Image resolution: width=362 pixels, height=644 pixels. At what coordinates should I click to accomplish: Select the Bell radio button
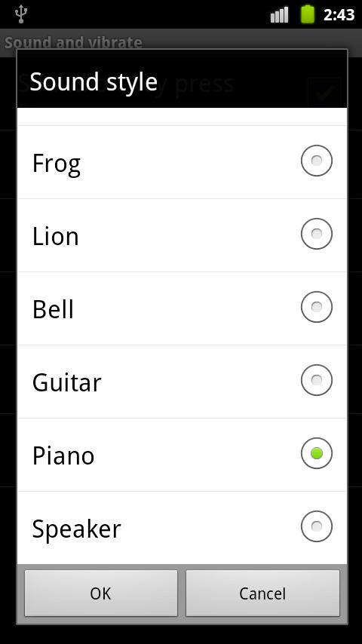click(317, 307)
